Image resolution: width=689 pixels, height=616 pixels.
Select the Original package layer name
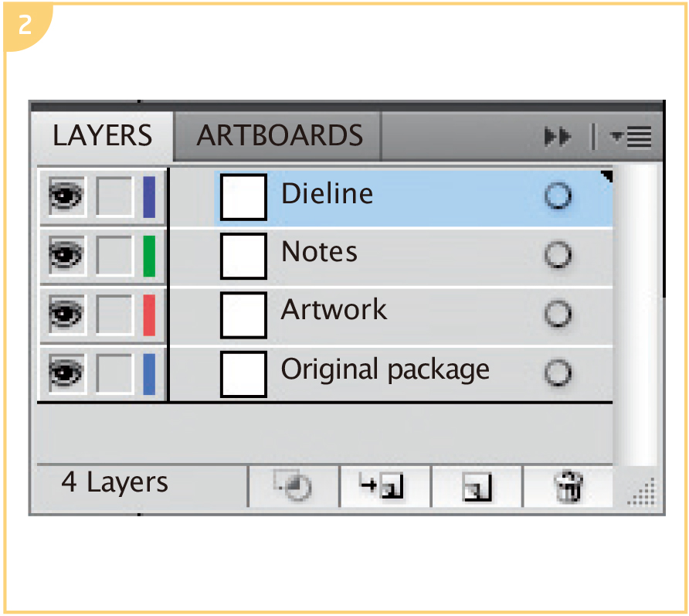point(385,369)
